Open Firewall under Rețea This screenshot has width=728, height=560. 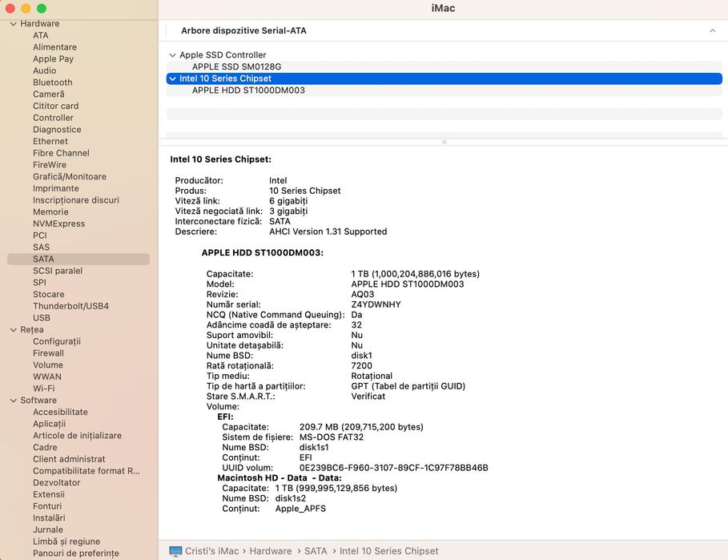click(48, 353)
